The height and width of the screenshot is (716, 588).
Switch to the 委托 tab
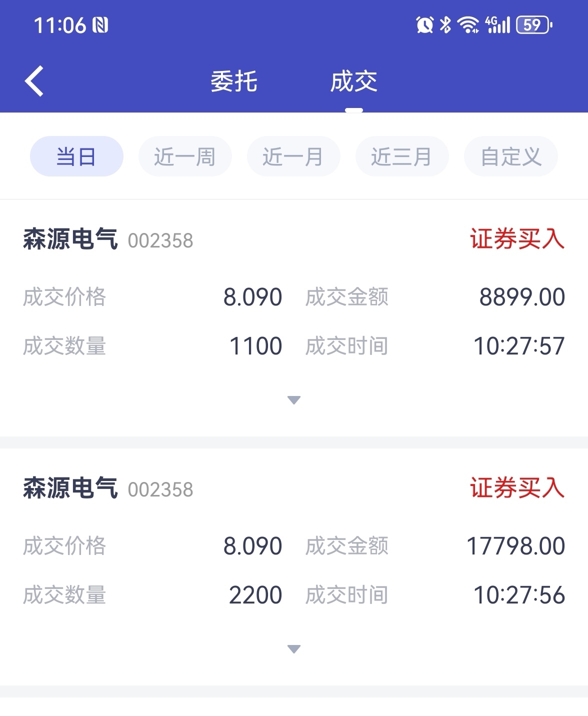click(234, 81)
